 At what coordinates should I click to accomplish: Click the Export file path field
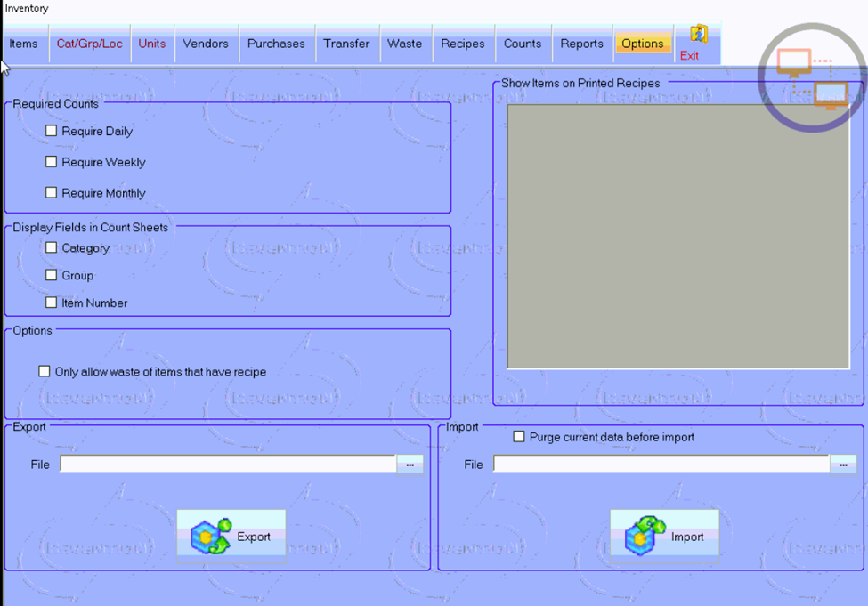(228, 464)
